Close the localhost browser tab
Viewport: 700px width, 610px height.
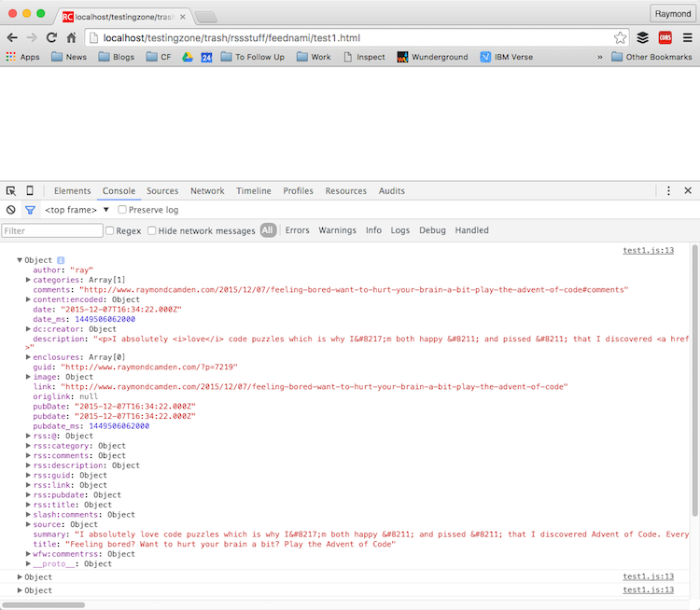[x=183, y=17]
